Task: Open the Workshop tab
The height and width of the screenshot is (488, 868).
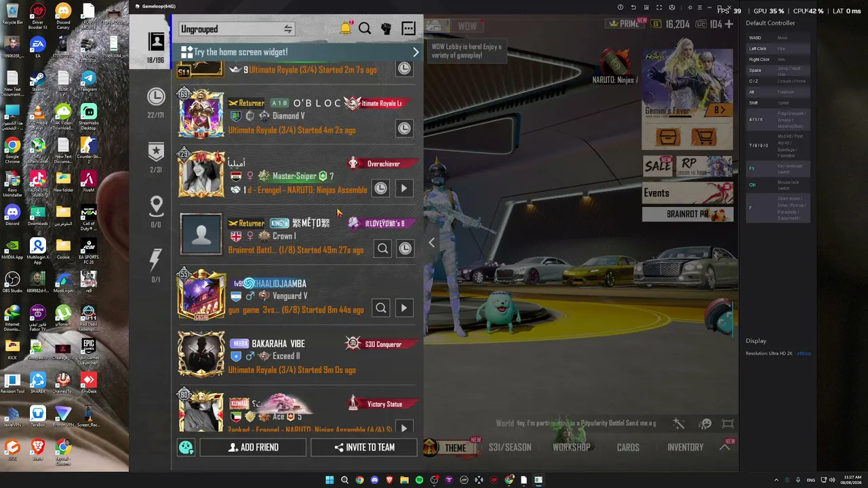Action: point(571,447)
